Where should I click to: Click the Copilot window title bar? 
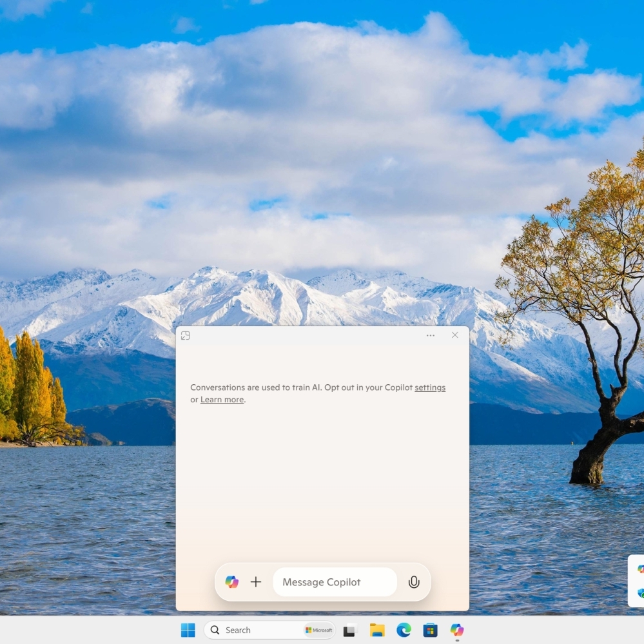coord(309,335)
